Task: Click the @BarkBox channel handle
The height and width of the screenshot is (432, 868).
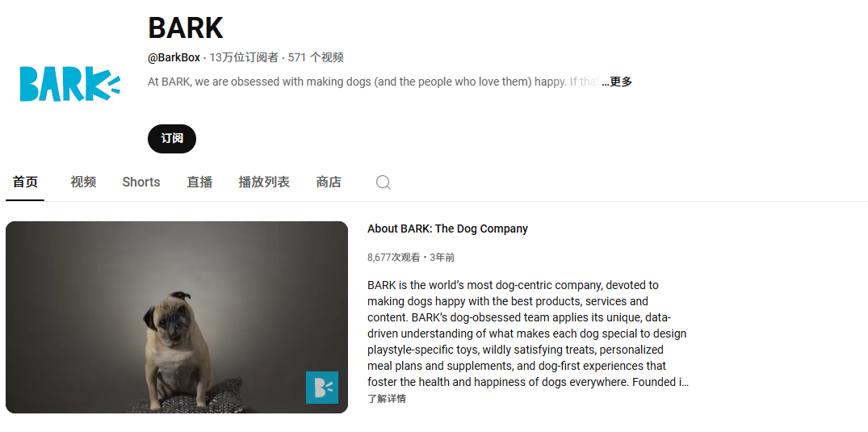Action: click(174, 57)
